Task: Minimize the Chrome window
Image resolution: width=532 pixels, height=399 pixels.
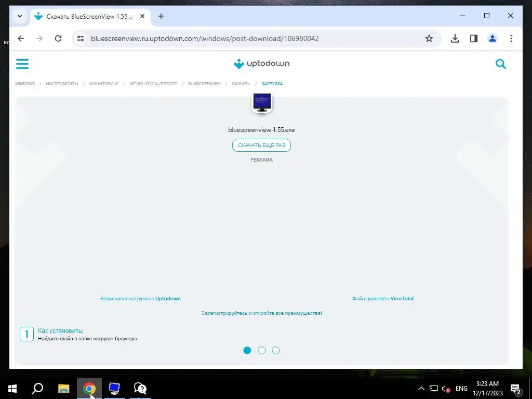Action: 463,16
